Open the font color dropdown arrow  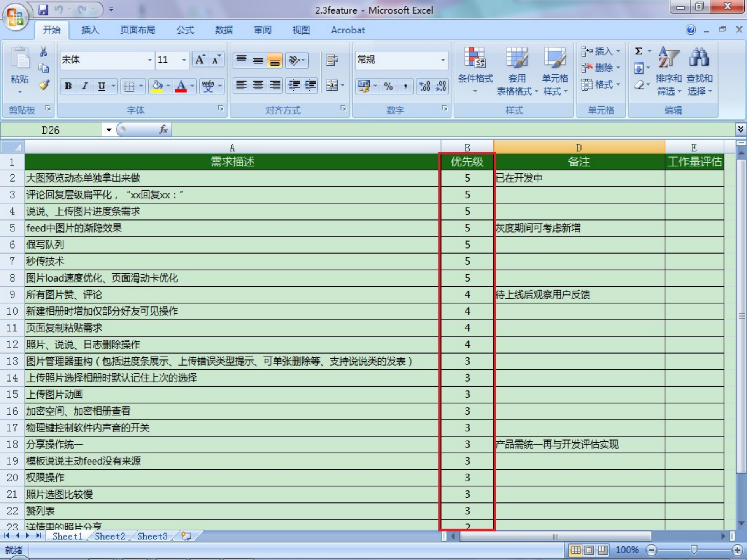point(192,86)
